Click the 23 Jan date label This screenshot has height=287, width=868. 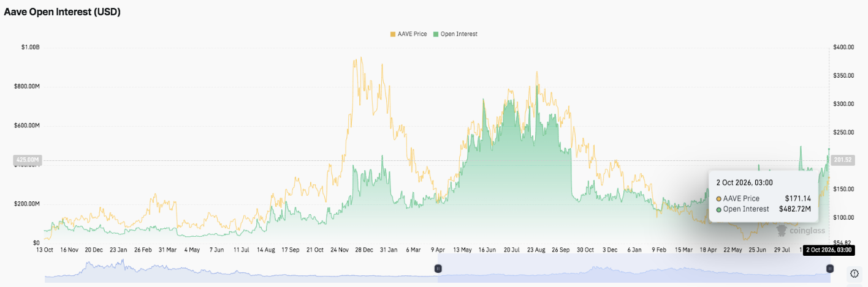click(x=118, y=250)
